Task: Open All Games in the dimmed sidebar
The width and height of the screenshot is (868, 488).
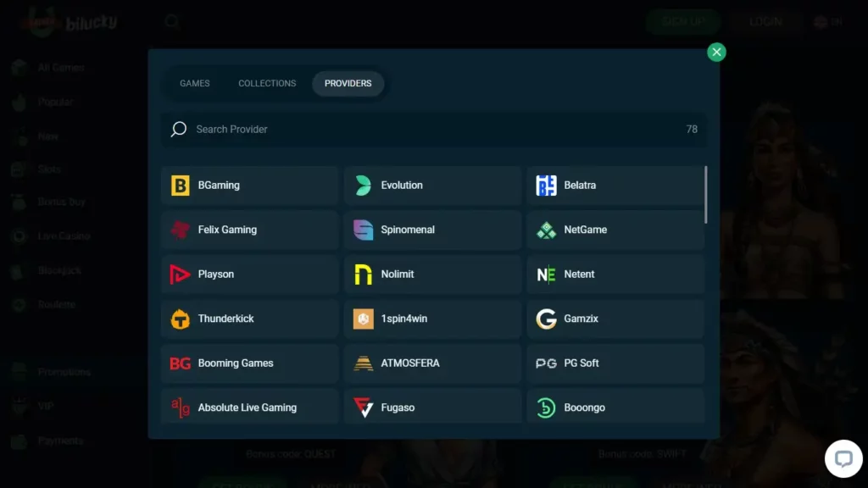Action: [x=61, y=68]
